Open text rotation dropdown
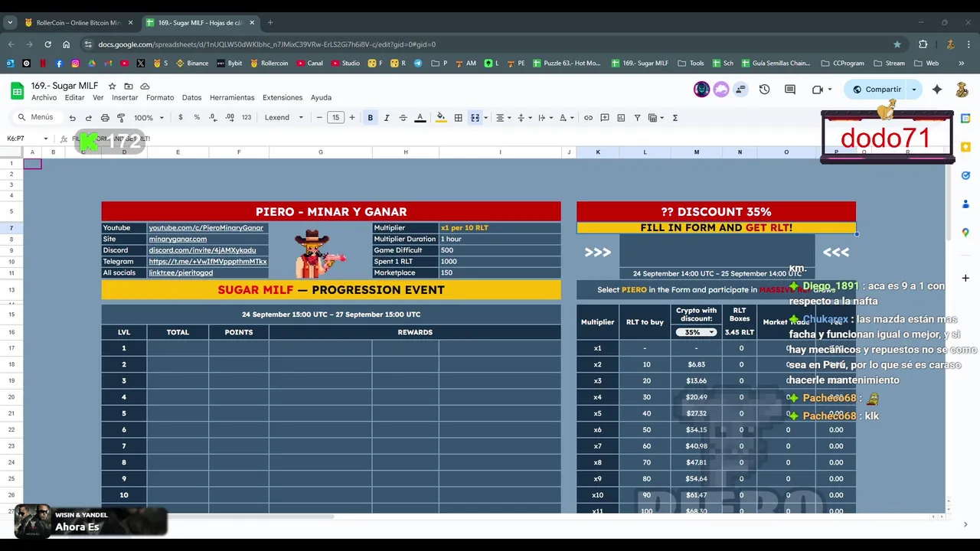Viewport: 980px width, 551px height. [x=566, y=118]
